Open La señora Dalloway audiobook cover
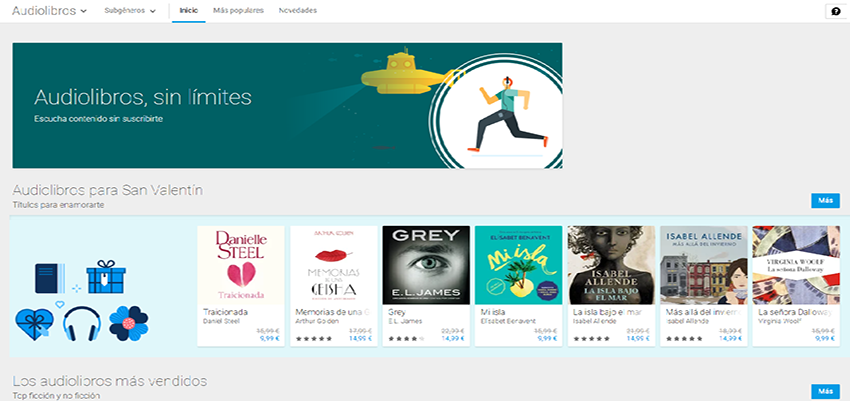 794,265
